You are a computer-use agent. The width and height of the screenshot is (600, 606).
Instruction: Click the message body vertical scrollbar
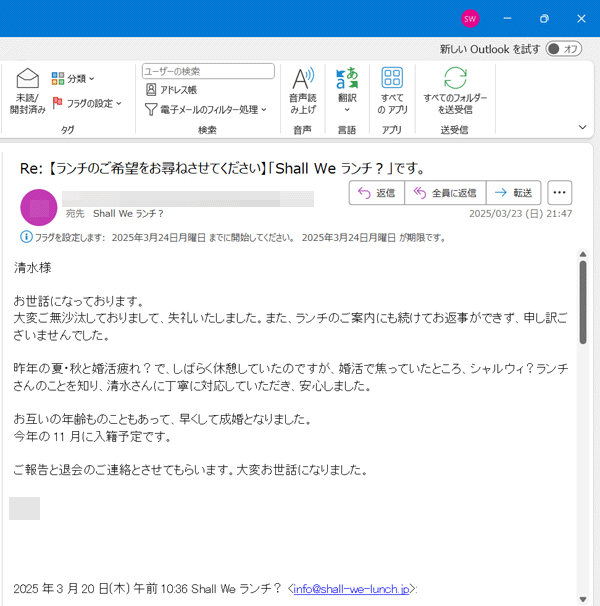coord(582,300)
